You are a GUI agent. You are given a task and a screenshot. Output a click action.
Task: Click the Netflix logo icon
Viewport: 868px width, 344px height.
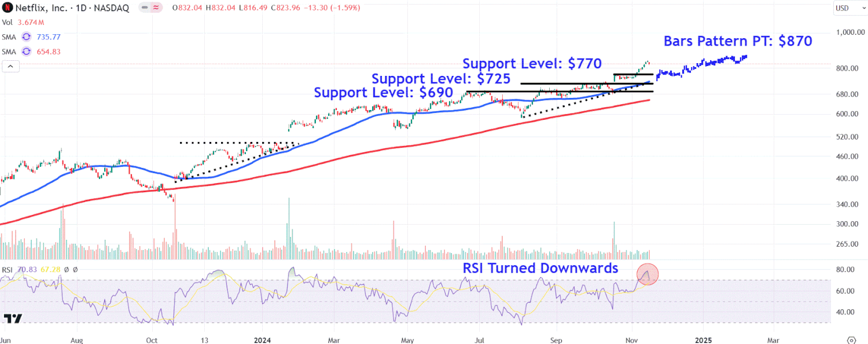[8, 8]
